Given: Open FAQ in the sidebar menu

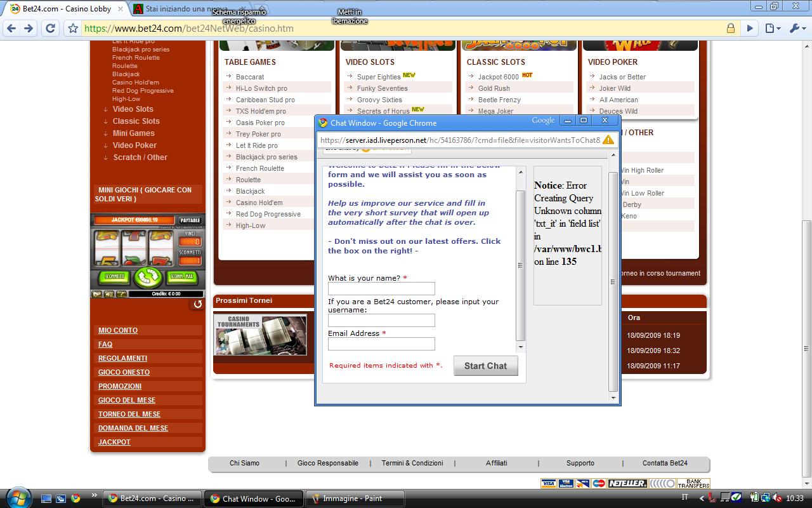Looking at the screenshot, I should [x=105, y=344].
